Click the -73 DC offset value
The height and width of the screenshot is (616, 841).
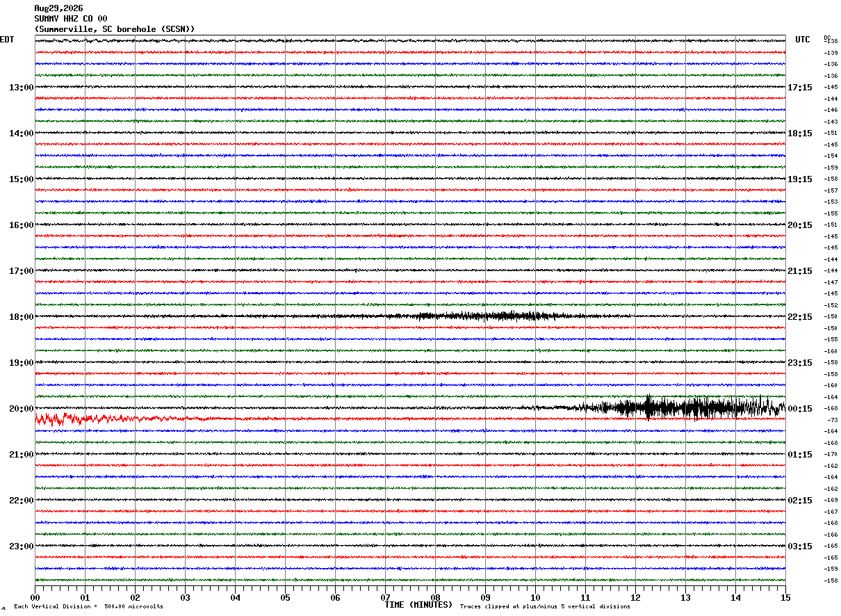click(831, 420)
